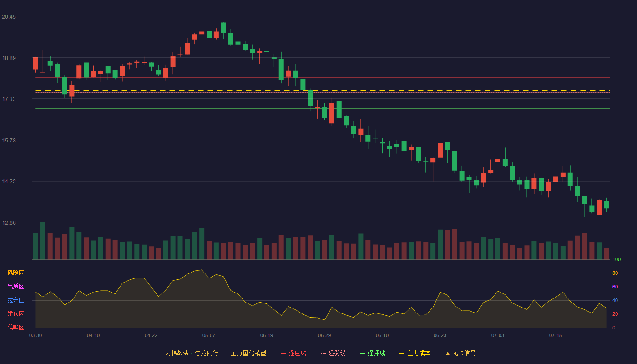Screen dimensions: 637x364
Task: Toggle the 强压线 legend item
Action: [x=293, y=353]
